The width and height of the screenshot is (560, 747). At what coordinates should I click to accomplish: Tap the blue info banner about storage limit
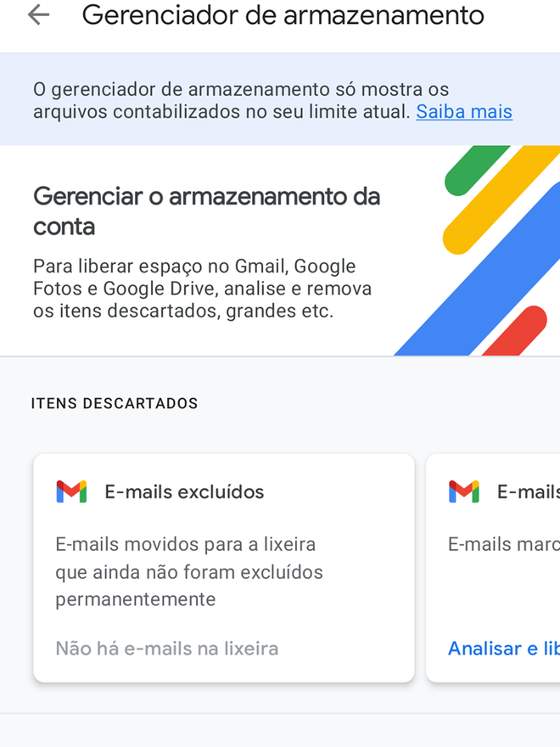coord(280,99)
